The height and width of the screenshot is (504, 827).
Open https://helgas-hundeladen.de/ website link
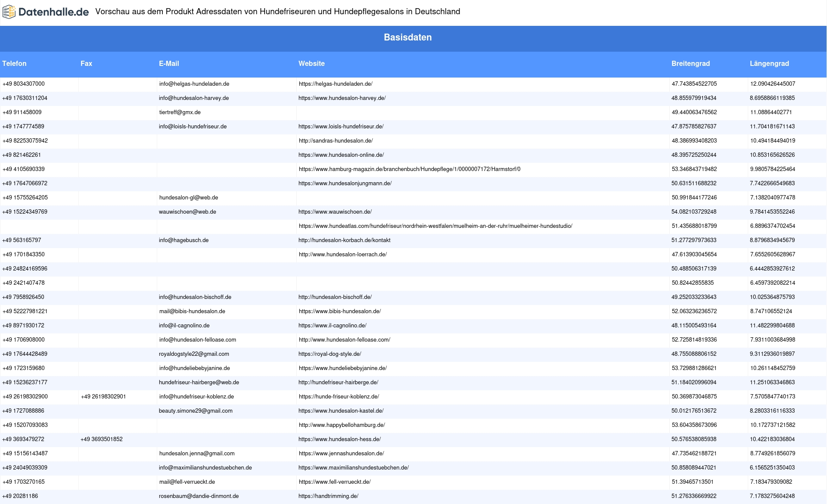[336, 84]
